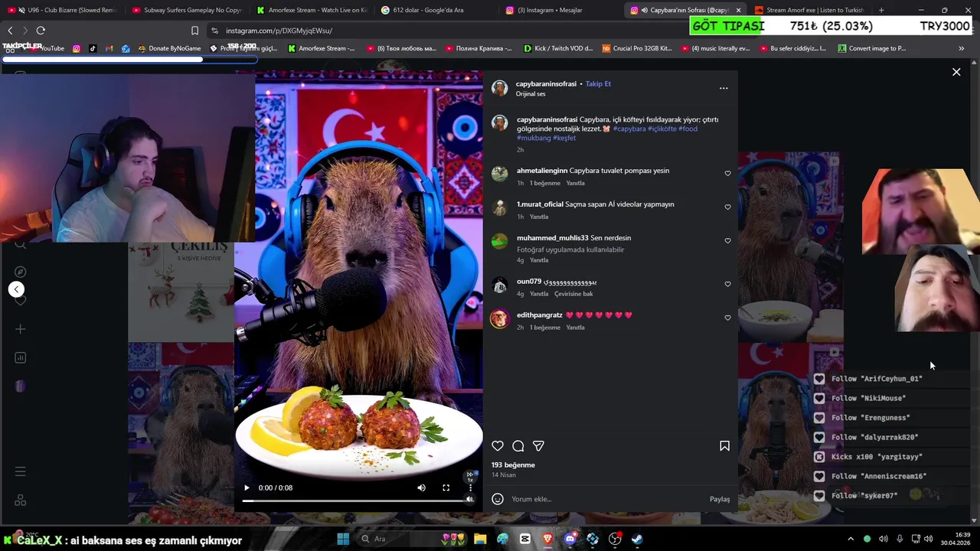This screenshot has height=551, width=980.
Task: Open the three-dot post options menu
Action: [x=724, y=88]
